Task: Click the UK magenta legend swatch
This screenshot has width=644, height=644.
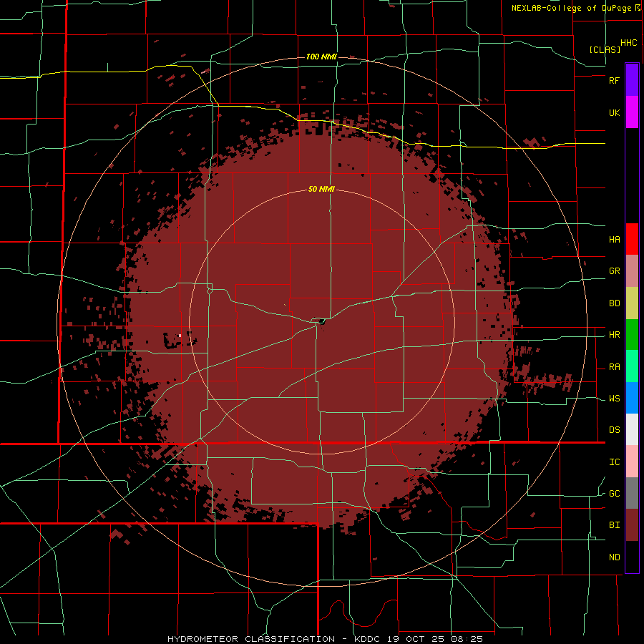Action: 632,112
